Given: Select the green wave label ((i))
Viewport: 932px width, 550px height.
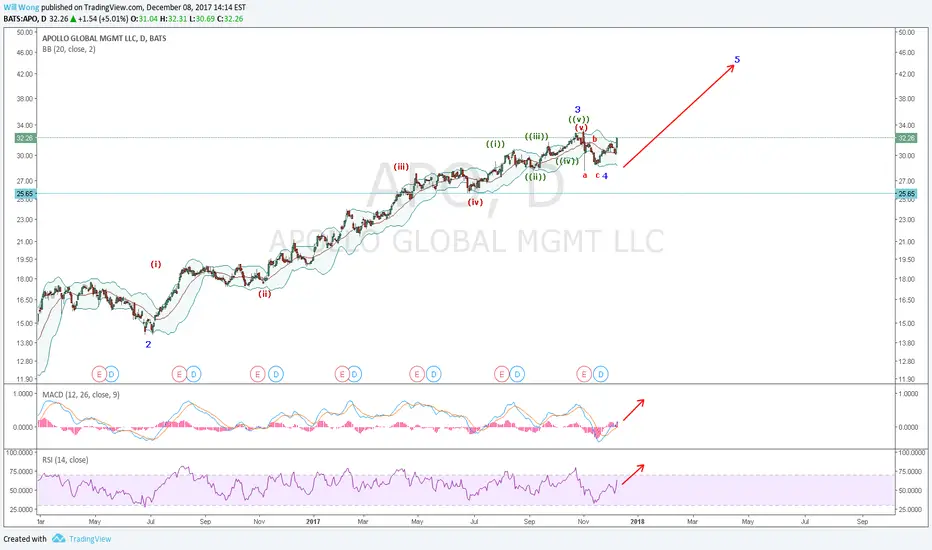Looking at the screenshot, I should (495, 144).
